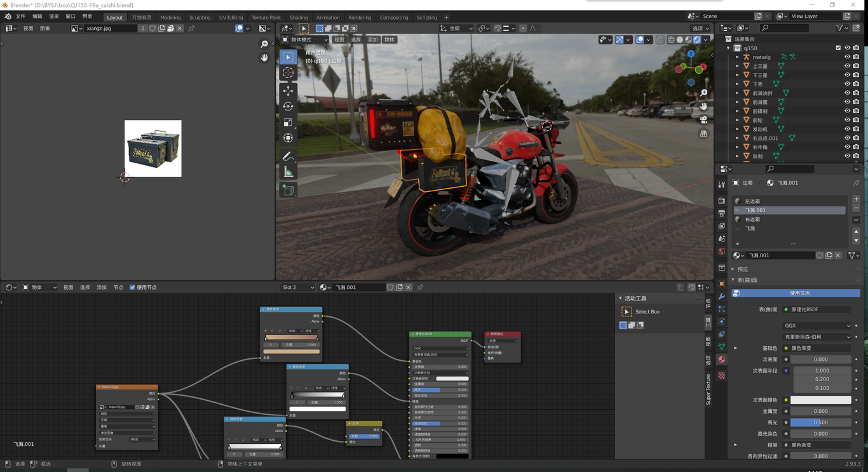Screen dimensions: 868x472
Task: Open the Physics properties tab icon
Action: pyautogui.click(x=721, y=321)
